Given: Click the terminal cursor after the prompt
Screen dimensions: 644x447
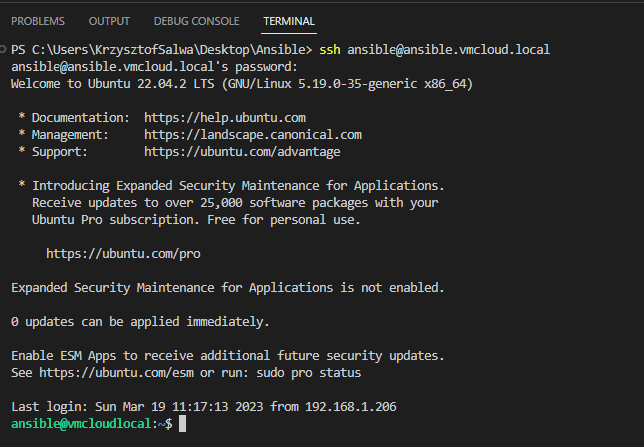Looking at the screenshot, I should 181,424.
